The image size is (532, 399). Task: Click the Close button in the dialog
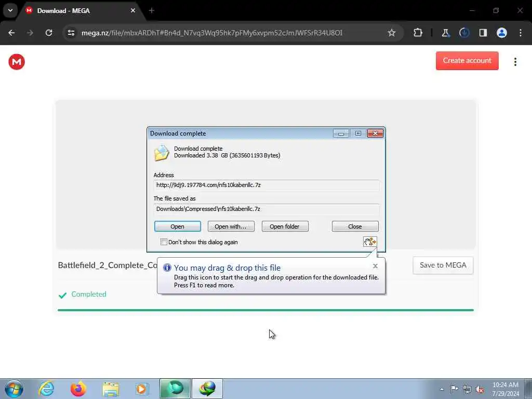tap(355, 227)
